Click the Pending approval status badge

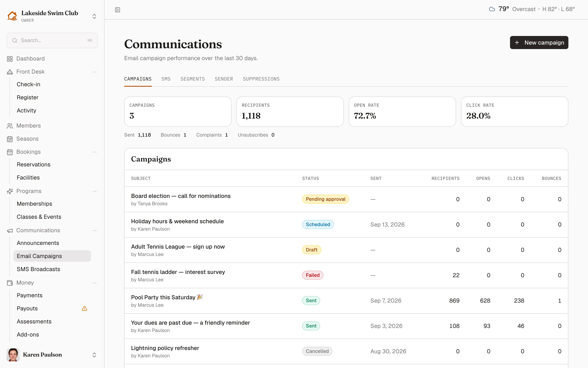(326, 199)
